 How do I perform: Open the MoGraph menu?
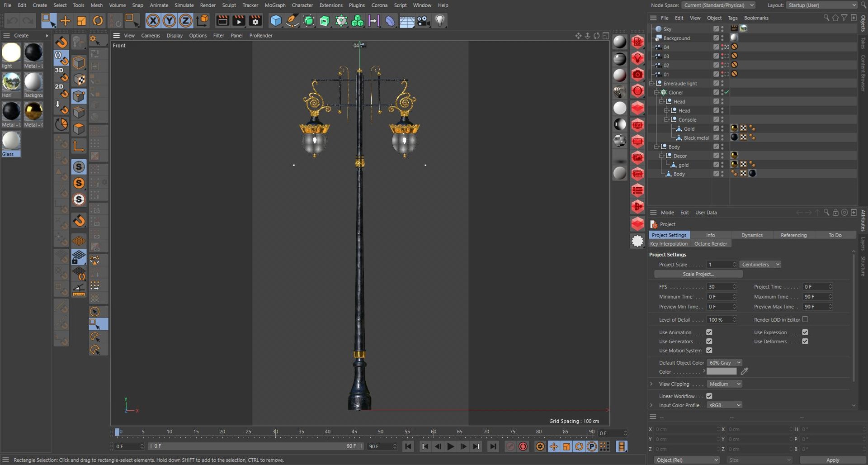(x=275, y=5)
